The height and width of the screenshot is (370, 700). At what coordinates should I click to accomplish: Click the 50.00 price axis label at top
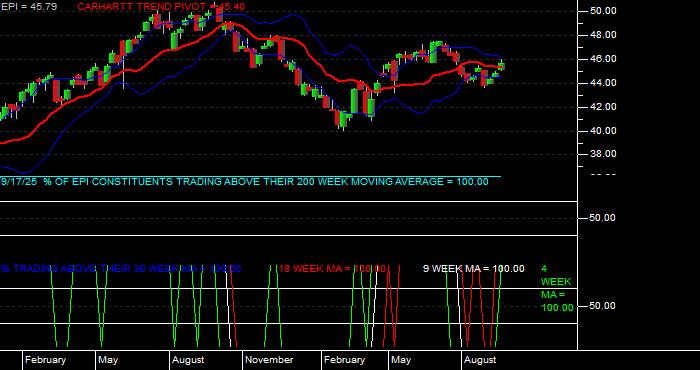(603, 11)
